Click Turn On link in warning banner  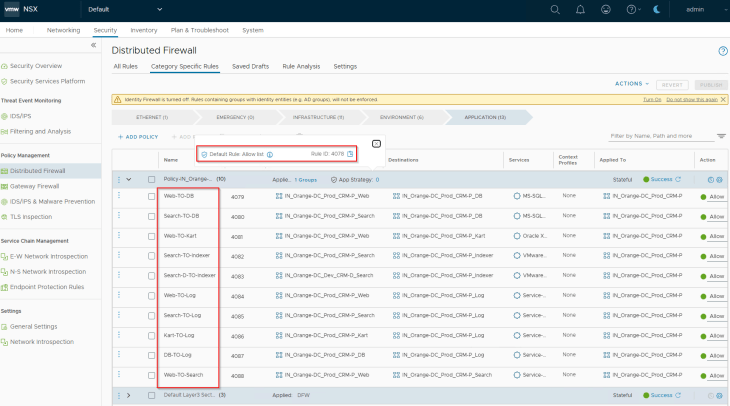[651, 99]
